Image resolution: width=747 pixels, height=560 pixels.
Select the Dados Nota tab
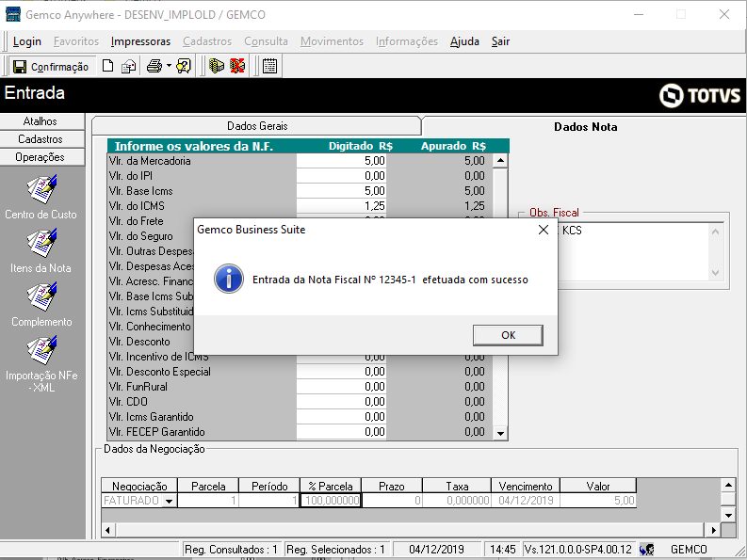585,127
